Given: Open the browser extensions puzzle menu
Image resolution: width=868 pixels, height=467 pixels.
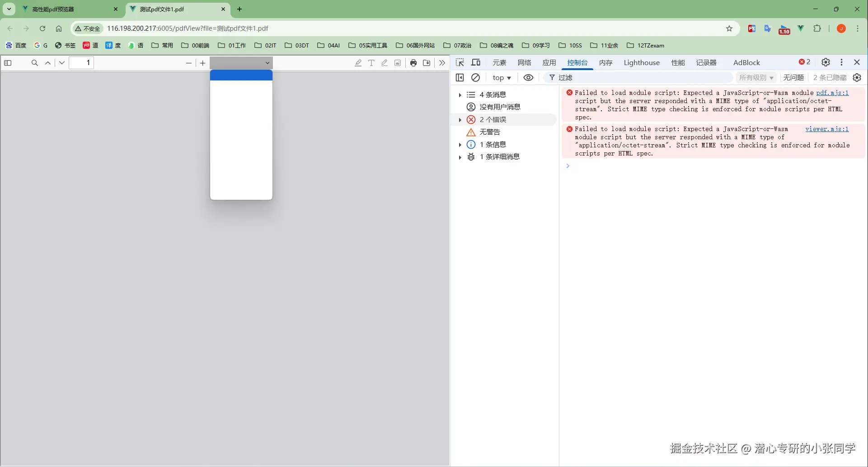Looking at the screenshot, I should click(817, 28).
